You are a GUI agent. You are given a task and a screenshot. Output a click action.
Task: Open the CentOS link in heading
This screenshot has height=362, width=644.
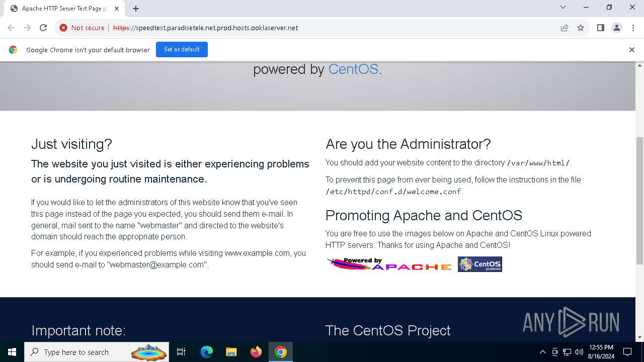tap(353, 69)
